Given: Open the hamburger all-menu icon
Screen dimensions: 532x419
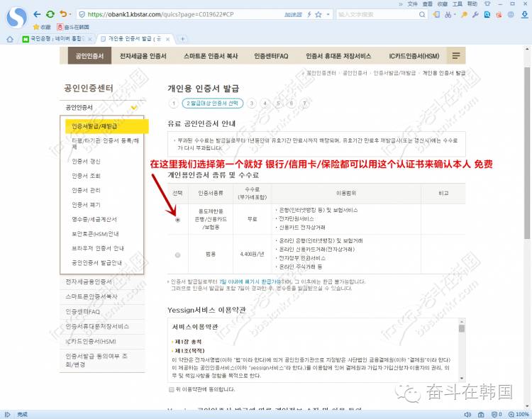Looking at the screenshot, I should (x=456, y=55).
